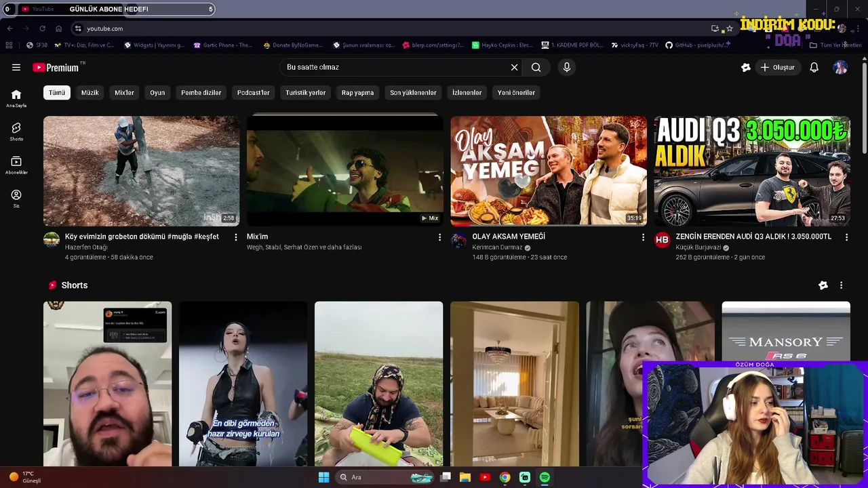Screen dimensions: 868x488
Task: Select the Mix'ler filter chip
Action: pos(124,92)
